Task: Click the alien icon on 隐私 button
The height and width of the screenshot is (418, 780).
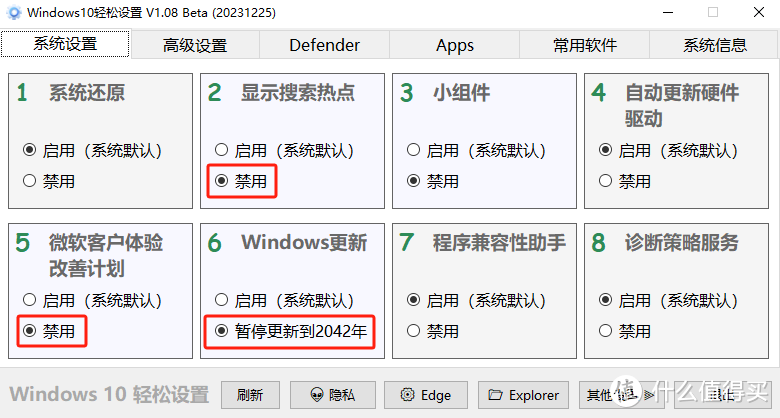Action: pos(317,395)
